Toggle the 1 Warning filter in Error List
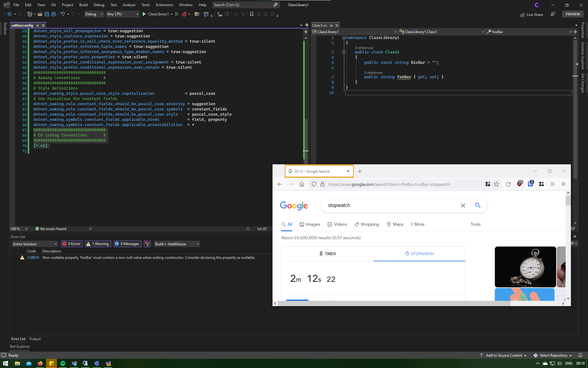The width and height of the screenshot is (588, 368). (x=98, y=244)
